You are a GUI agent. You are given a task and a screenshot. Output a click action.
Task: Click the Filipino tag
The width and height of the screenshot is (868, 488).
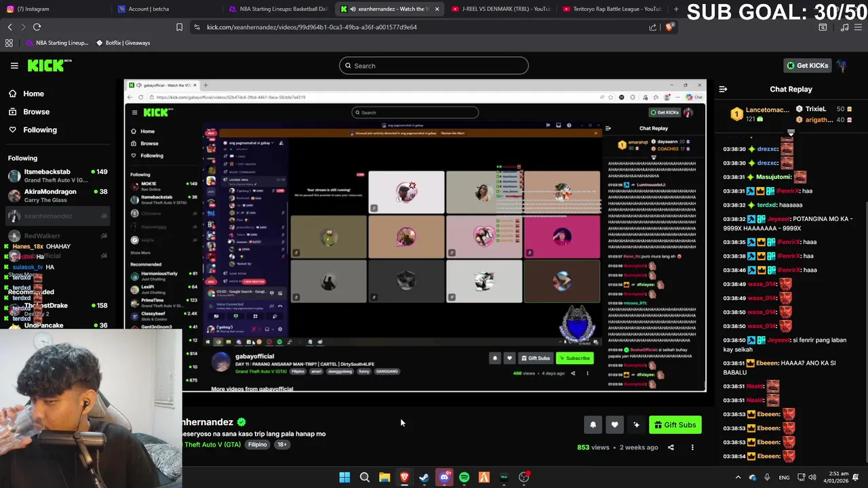[x=257, y=445]
